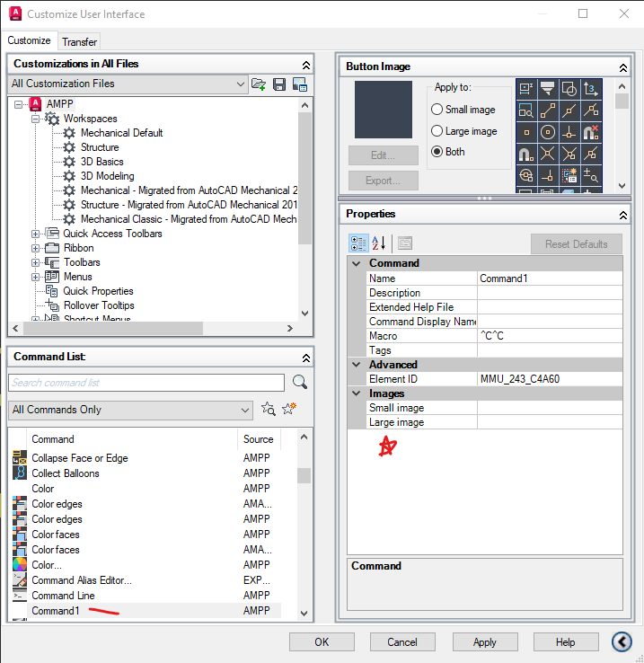The height and width of the screenshot is (663, 644).
Task: Collapse the Advanced property category
Action: click(x=357, y=365)
